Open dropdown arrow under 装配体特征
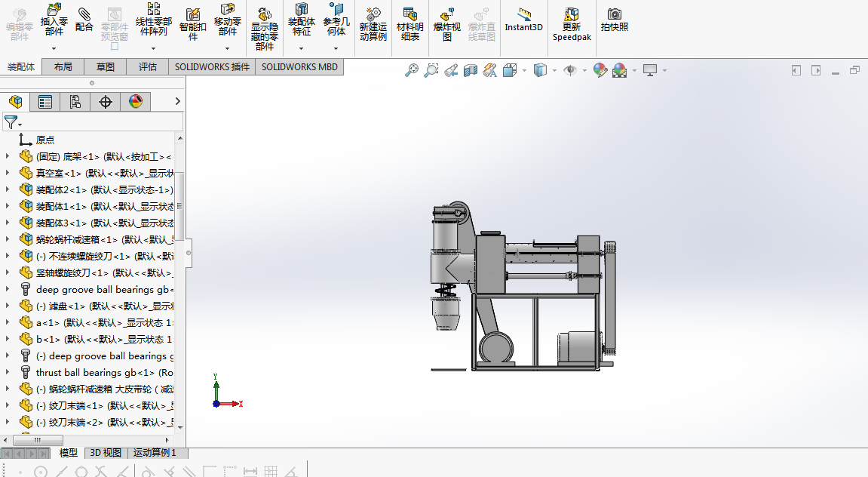Image resolution: width=868 pixels, height=477 pixels. pyautogui.click(x=301, y=49)
